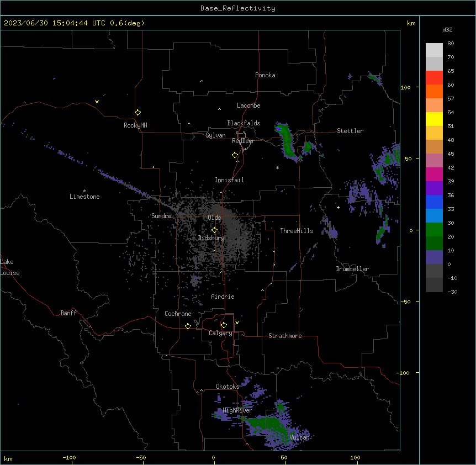Click the RockyMH label
The image size is (476, 465).
click(x=135, y=125)
